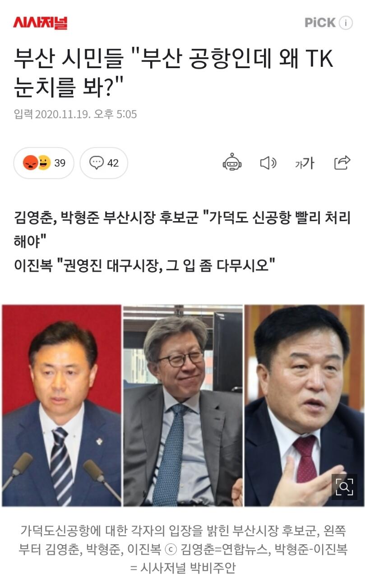Screen dimensions: 365x588
Task: Open the 가가 font size setting
Action: pos(305,163)
